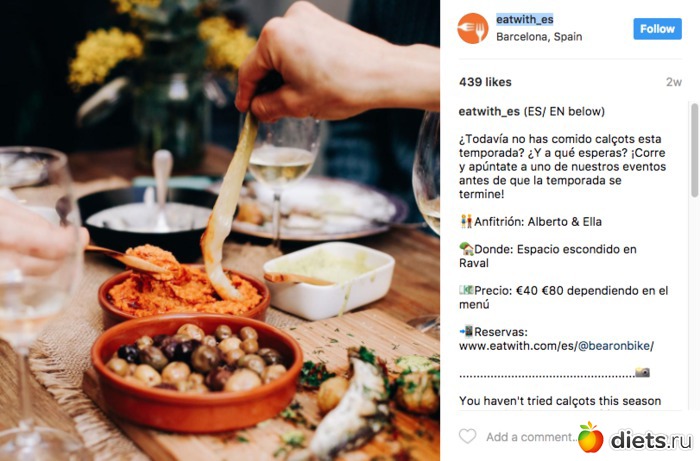Click the eatwith_es orange fork avatar

tap(473, 28)
